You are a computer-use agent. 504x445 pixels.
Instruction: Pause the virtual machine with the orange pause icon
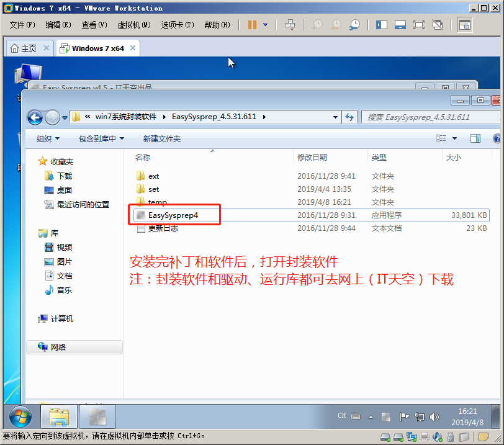pyautogui.click(x=252, y=25)
